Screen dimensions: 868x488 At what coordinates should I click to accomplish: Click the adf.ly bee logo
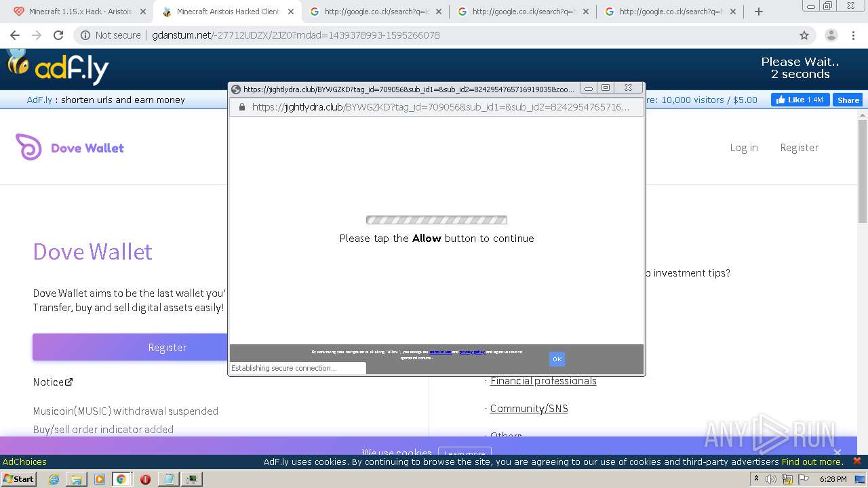[58, 66]
